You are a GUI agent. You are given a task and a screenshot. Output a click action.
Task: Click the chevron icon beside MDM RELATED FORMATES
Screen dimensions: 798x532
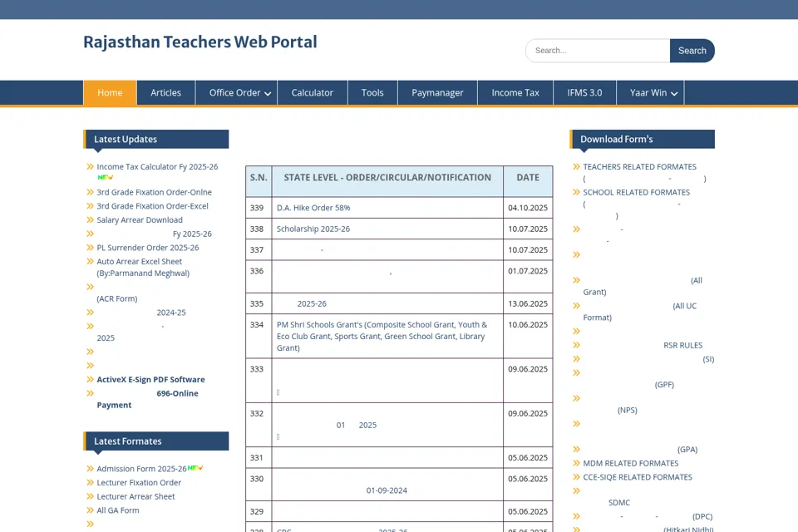(576, 463)
